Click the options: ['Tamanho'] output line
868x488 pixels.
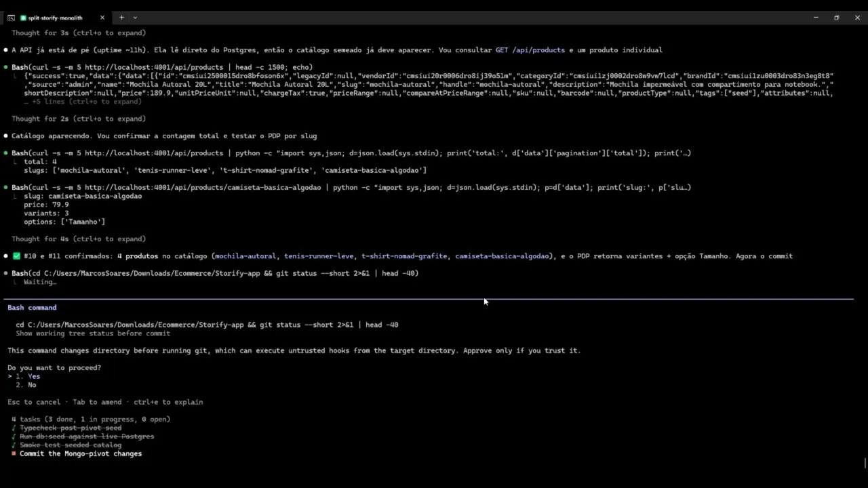pos(64,222)
